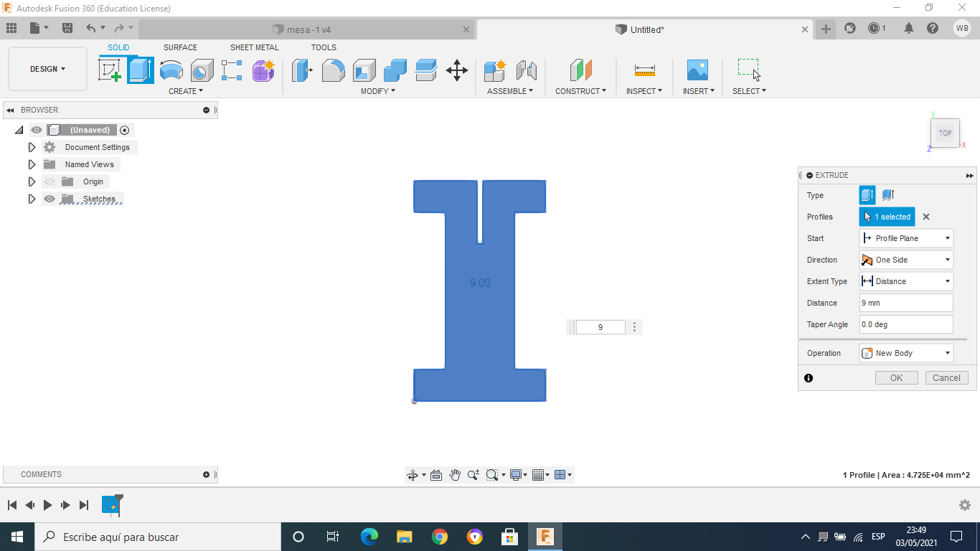This screenshot has height=551, width=980.
Task: Select the Joint tool
Action: [x=527, y=70]
